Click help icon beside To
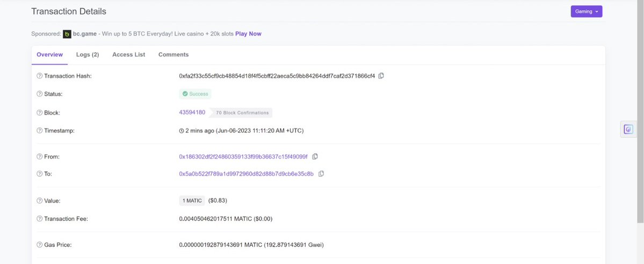Viewport: 644px width, 264px height. click(x=39, y=174)
